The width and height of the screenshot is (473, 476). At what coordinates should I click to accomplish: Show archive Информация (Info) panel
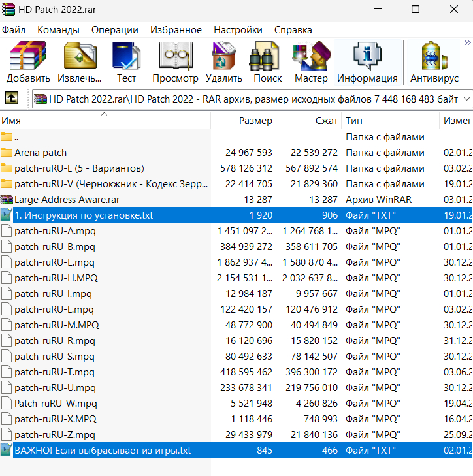click(367, 63)
